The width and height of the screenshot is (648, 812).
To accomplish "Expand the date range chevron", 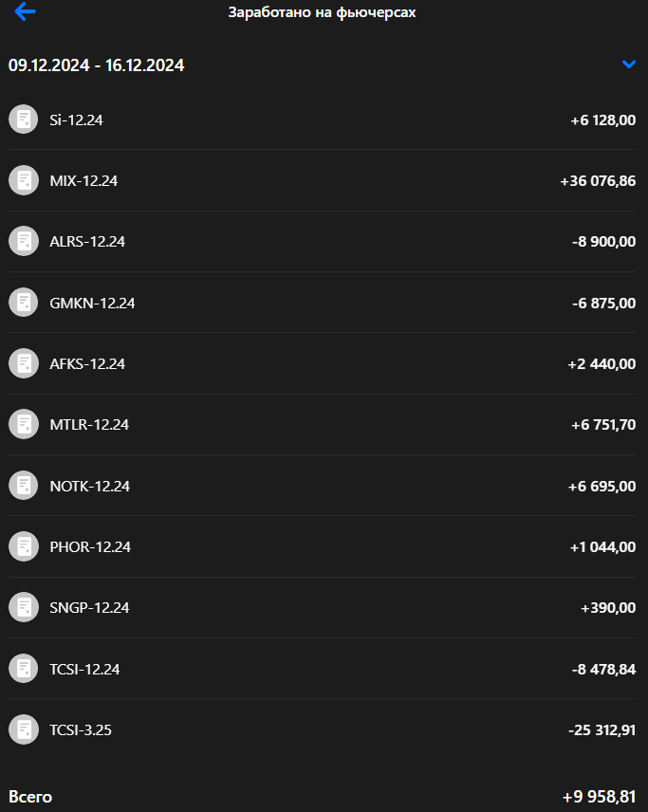I will click(x=628, y=65).
